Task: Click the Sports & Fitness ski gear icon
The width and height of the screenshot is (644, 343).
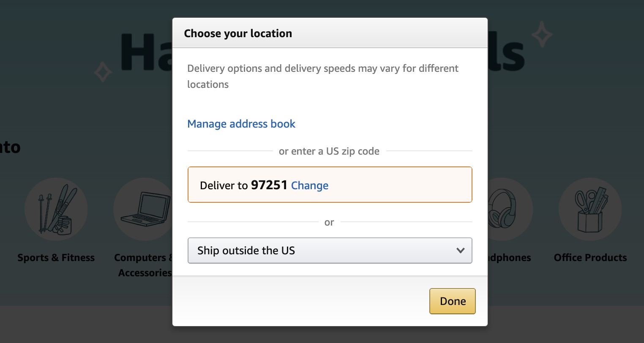Action: point(56,209)
